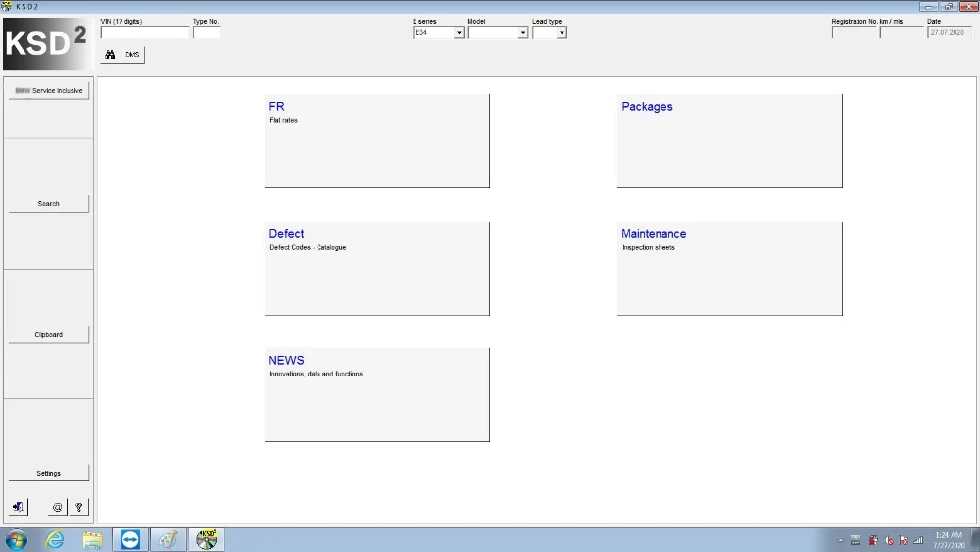
Task: Click the muted volume tray icon
Action: point(889,541)
